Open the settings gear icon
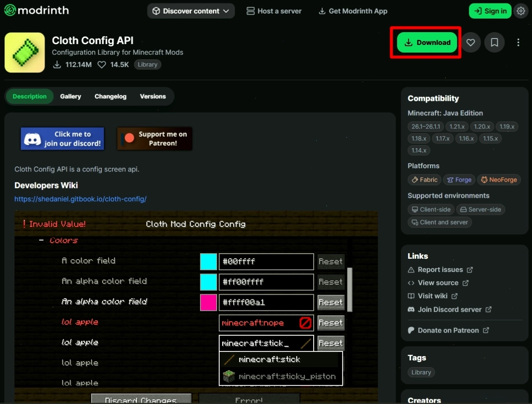 [521, 11]
